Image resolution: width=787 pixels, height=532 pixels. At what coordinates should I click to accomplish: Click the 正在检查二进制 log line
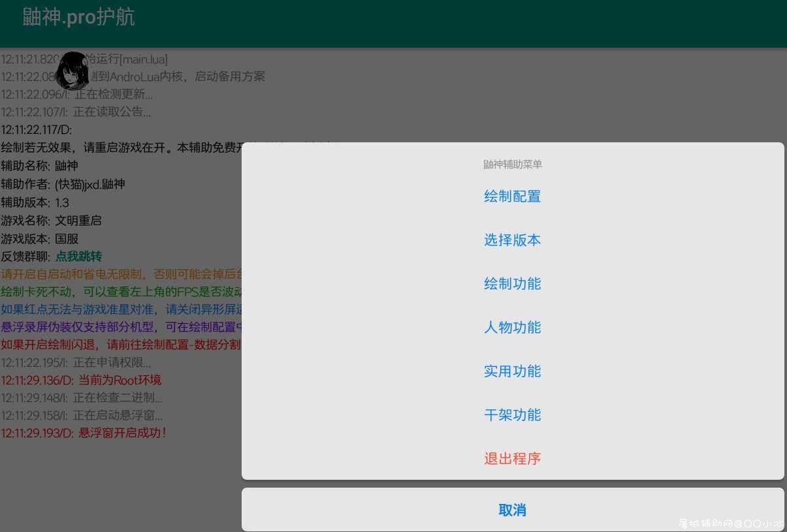(82, 398)
